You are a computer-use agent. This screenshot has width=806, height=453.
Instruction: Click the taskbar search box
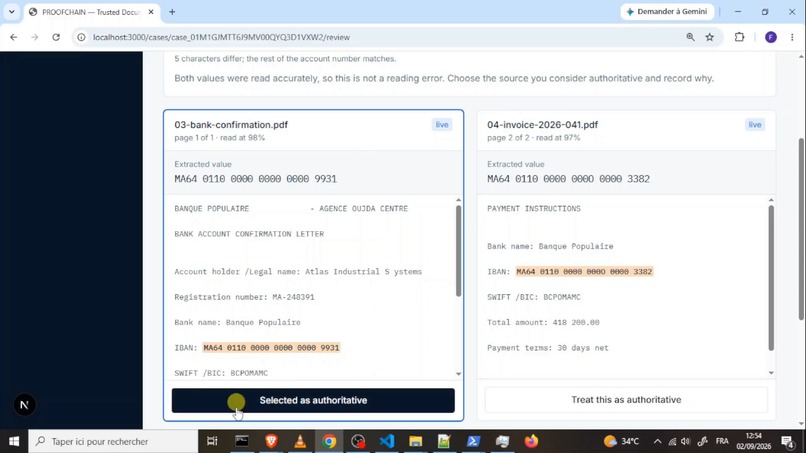[113, 441]
